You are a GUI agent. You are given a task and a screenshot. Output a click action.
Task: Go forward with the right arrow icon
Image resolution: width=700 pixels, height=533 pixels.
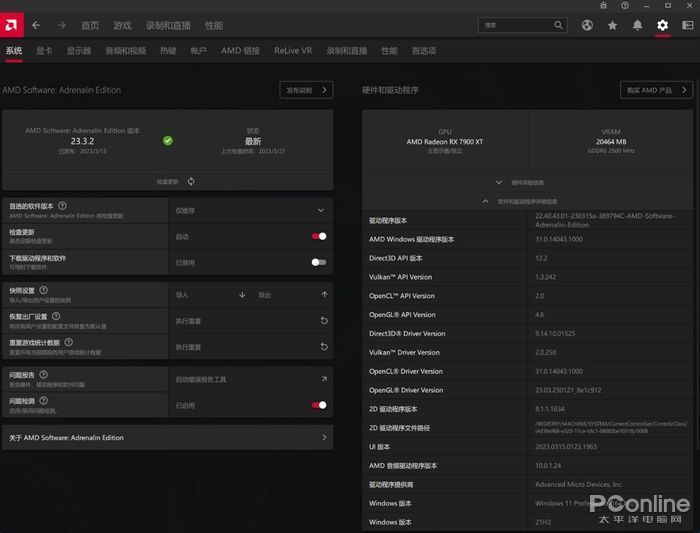[x=62, y=25]
